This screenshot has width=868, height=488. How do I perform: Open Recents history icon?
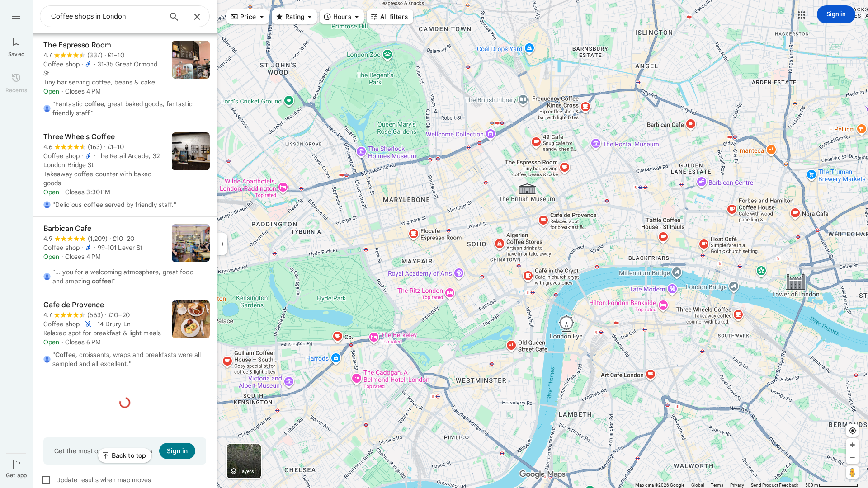point(16,78)
